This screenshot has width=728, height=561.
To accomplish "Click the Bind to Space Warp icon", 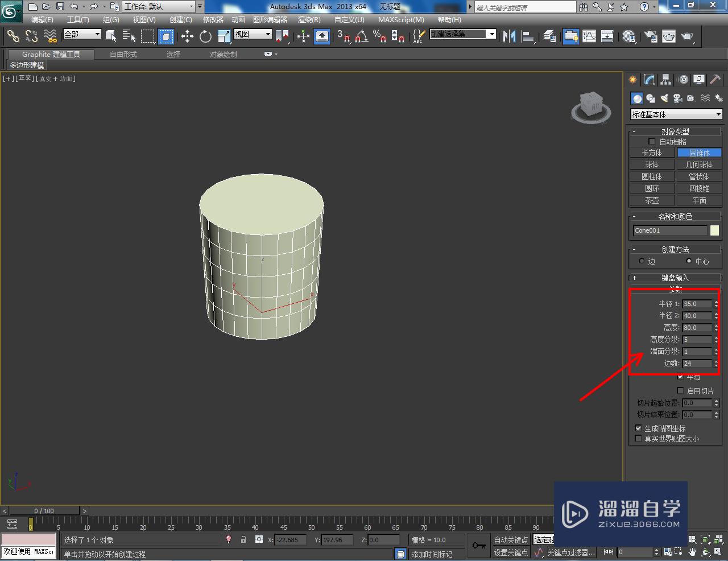I will (x=50, y=36).
